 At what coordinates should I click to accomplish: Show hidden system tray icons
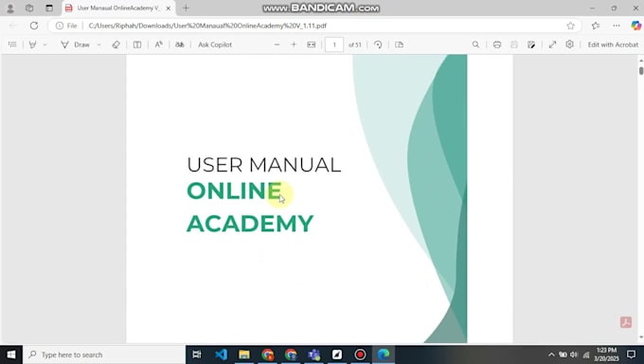tap(551, 355)
